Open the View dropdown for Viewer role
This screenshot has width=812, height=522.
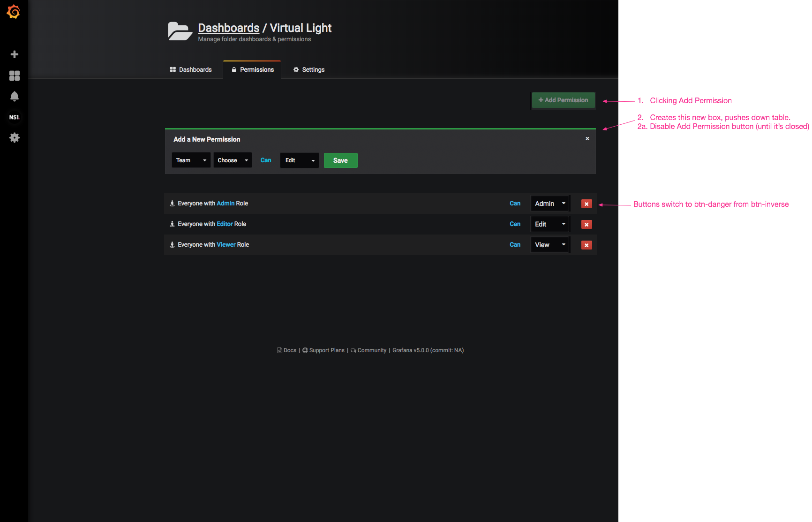tap(549, 244)
